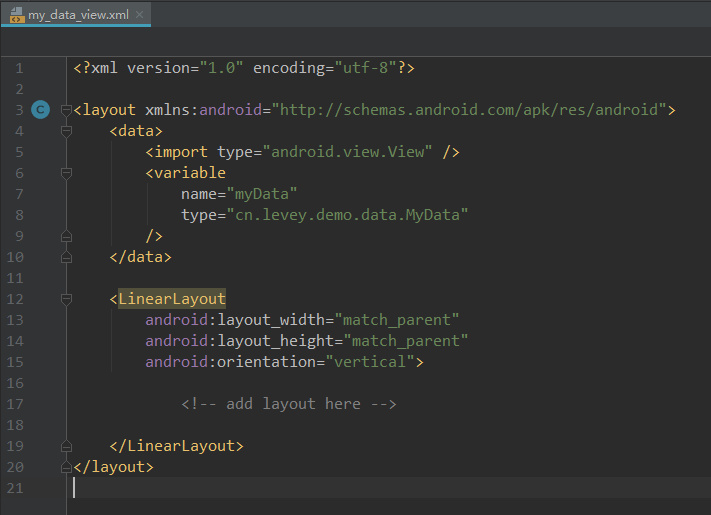Click the fold end marker on line 9
The width and height of the screenshot is (711, 515).
pyautogui.click(x=66, y=236)
